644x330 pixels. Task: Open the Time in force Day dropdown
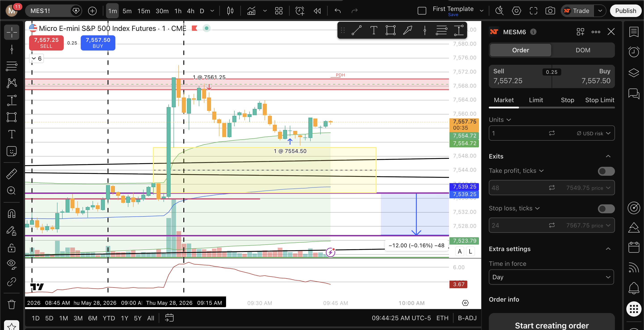[x=551, y=277]
